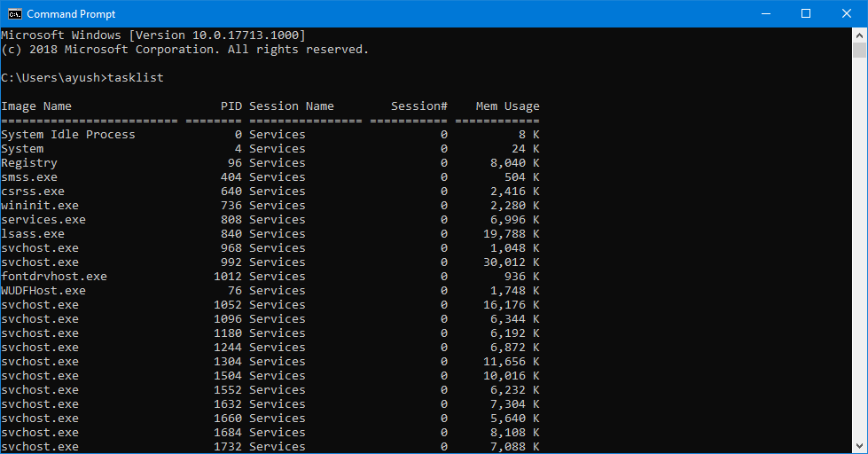Click memory value '19,788 K'
Screen dimensions: 868x454
(x=512, y=233)
